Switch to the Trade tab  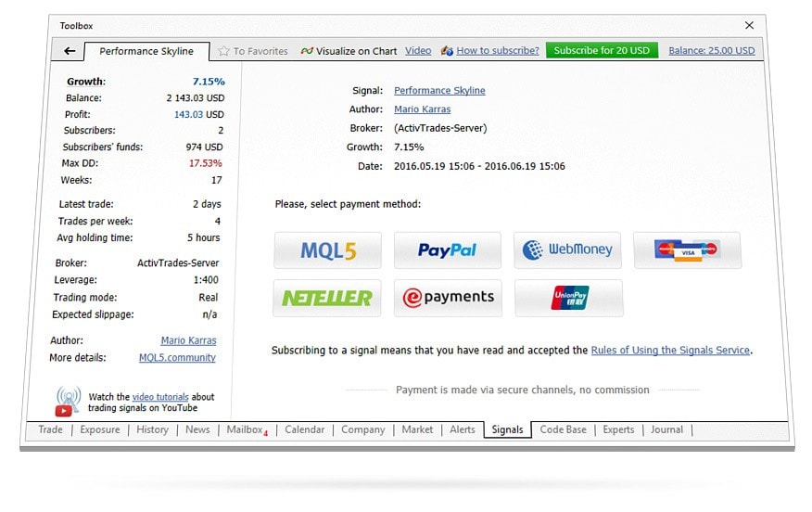50,429
